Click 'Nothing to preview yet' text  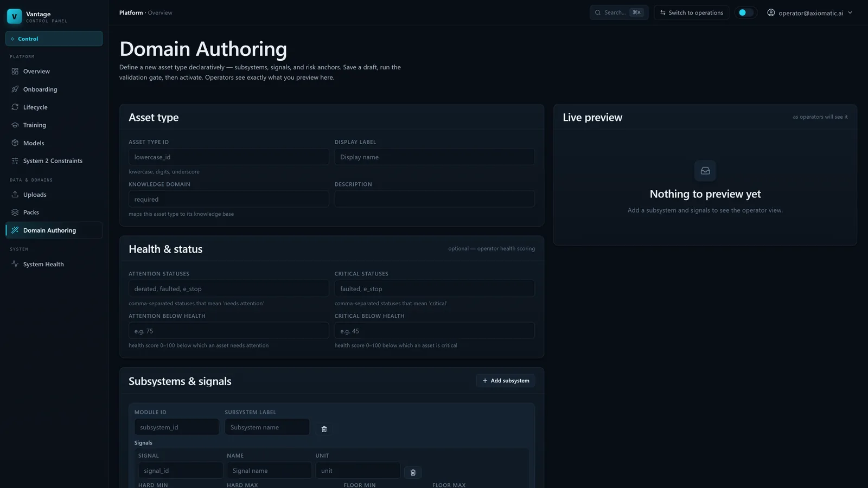coord(705,194)
